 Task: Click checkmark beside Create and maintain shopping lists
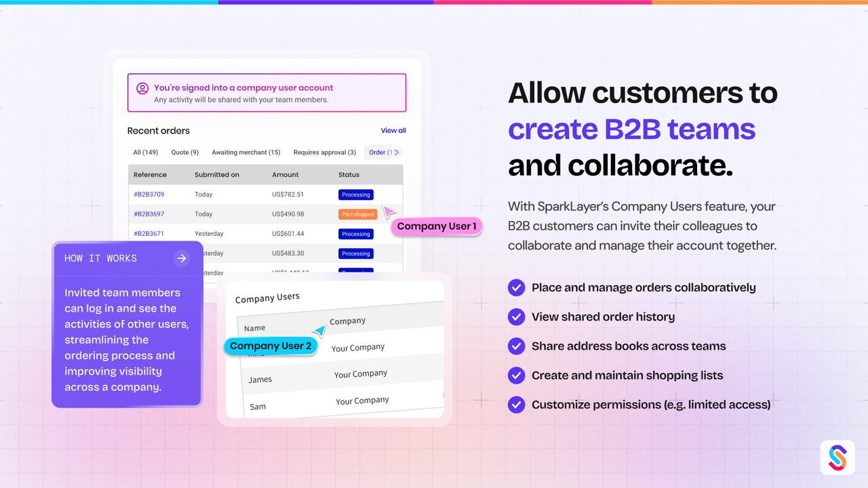(516, 375)
